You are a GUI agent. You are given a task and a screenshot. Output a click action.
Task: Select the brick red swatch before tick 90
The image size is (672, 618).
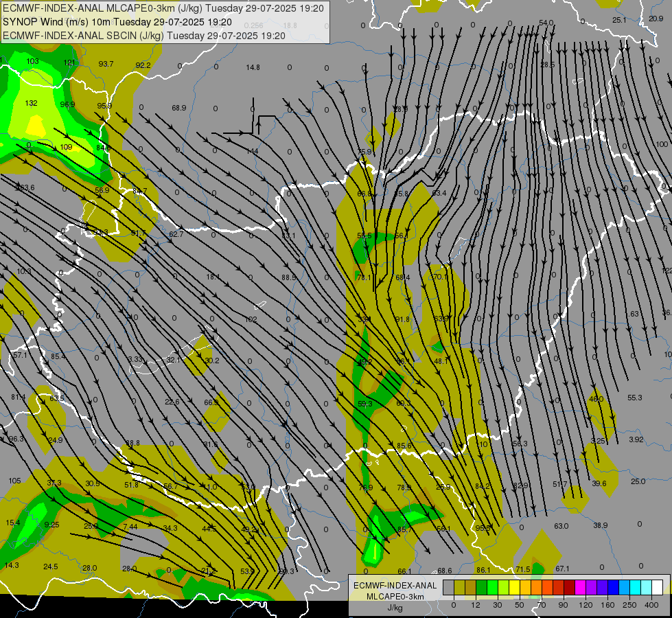click(559, 588)
